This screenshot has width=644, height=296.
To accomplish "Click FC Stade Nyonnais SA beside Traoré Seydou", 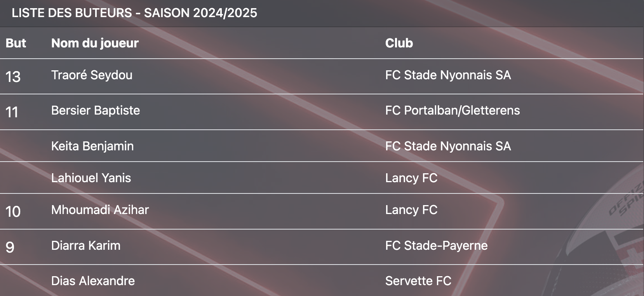I will tap(448, 75).
